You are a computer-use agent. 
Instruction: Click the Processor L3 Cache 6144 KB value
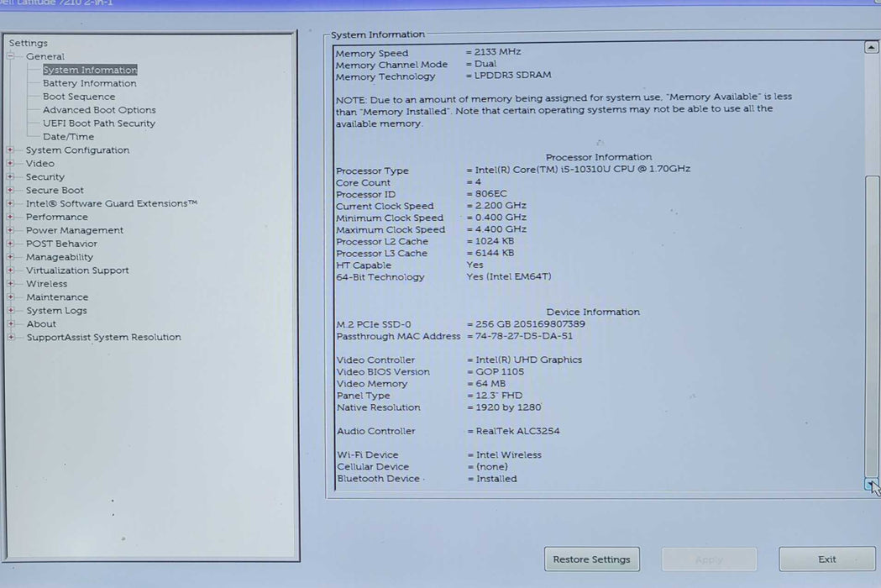click(x=495, y=253)
